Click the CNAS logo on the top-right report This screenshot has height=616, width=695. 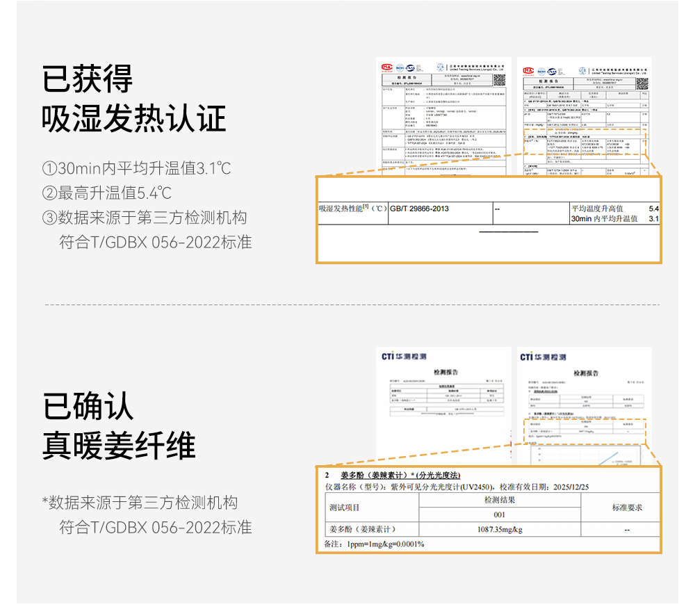(552, 71)
